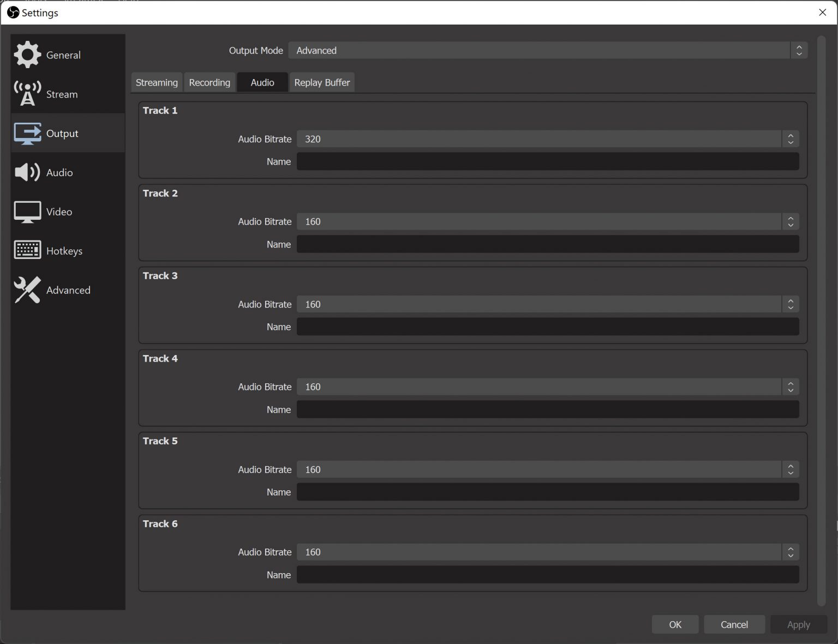Decrease Track 3 Audio Bitrate with stepper
Screen dimensions: 838x644
(789, 306)
